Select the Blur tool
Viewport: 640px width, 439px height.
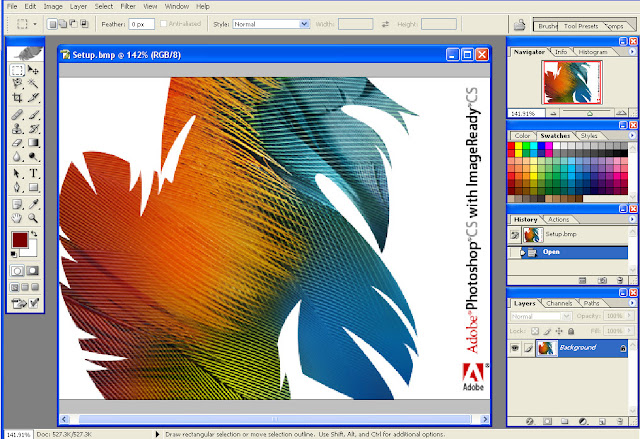[x=17, y=156]
